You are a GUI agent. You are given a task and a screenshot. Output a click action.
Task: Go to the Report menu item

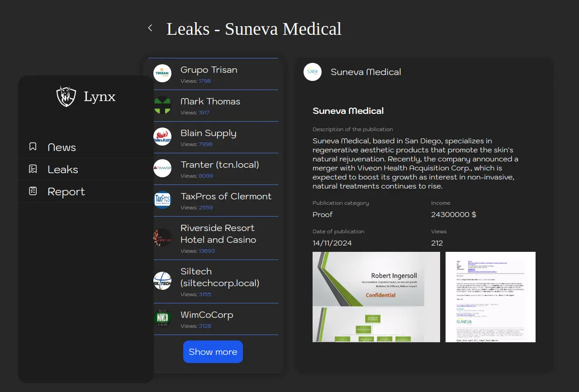66,192
